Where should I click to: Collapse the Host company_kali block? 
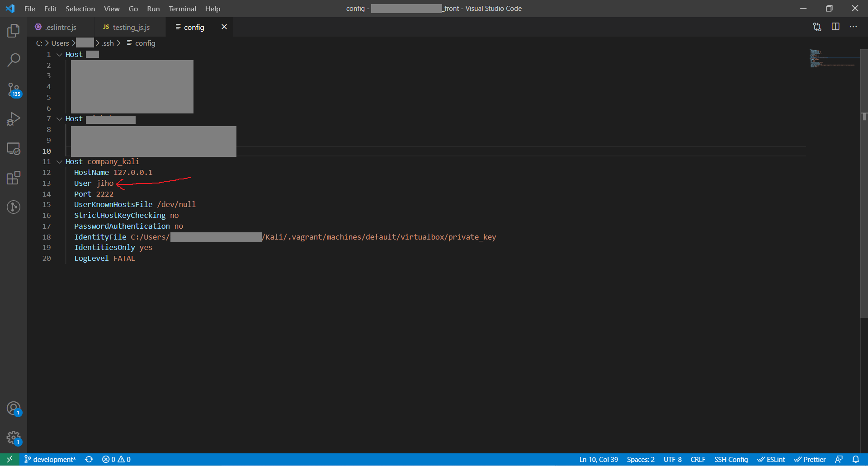59,161
